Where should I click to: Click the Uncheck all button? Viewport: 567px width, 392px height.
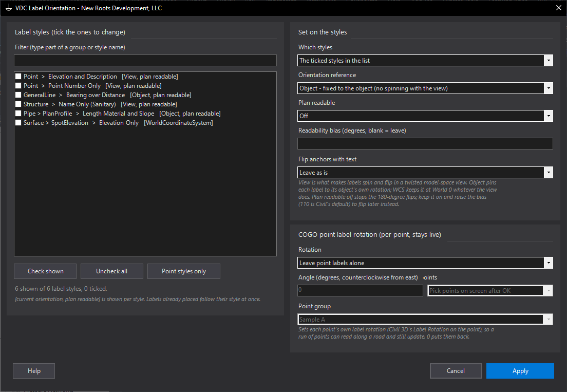click(112, 271)
